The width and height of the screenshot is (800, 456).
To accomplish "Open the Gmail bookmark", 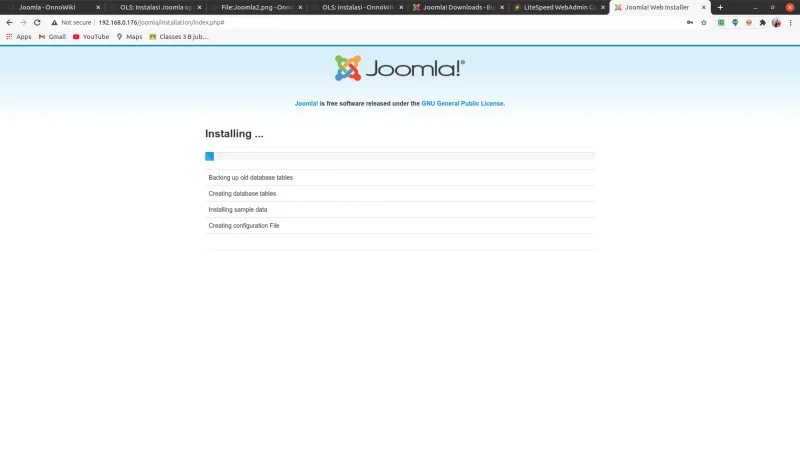I will click(52, 37).
